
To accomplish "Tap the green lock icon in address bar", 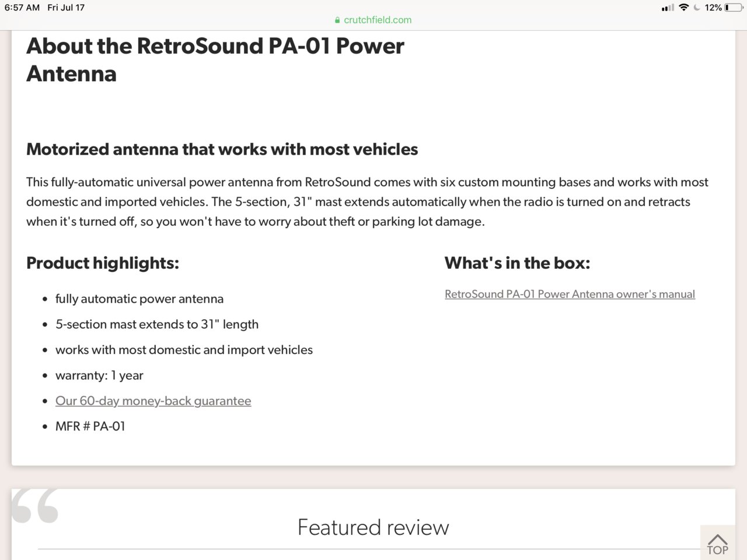I will point(337,20).
